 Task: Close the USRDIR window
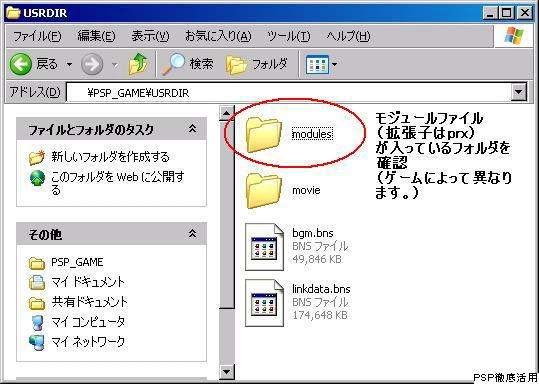coord(525,13)
